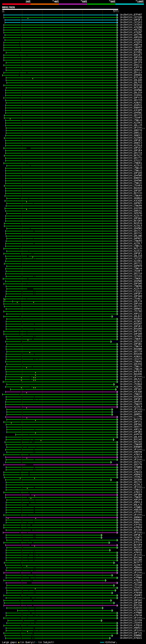Click the purple ~60% identity legend segment
Image resolution: width=146 pixels, height=644 pixels.
[x=73, y=4]
